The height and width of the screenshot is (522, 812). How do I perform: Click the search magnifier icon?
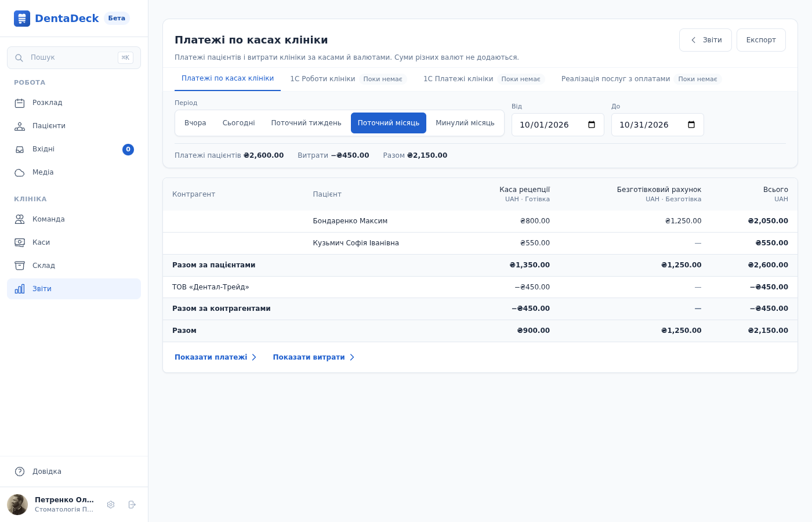(x=19, y=58)
